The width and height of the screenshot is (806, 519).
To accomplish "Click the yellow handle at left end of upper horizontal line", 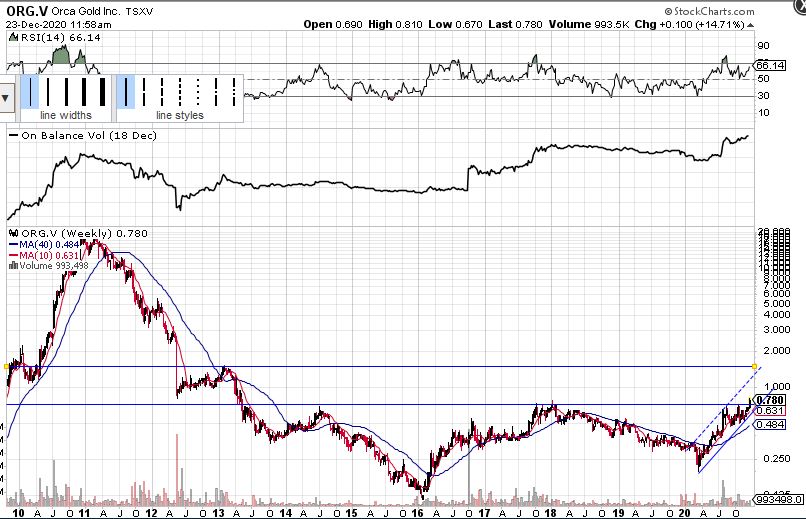I will click(6, 366).
